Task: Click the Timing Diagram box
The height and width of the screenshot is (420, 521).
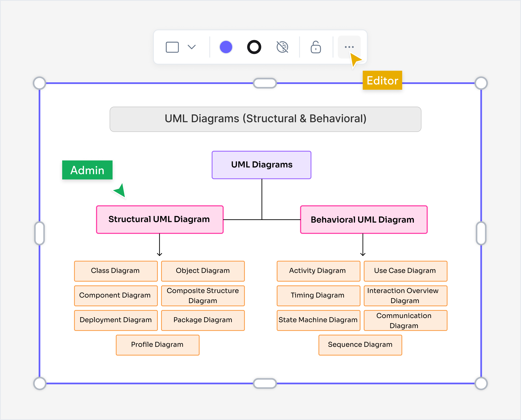Action: tap(319, 296)
